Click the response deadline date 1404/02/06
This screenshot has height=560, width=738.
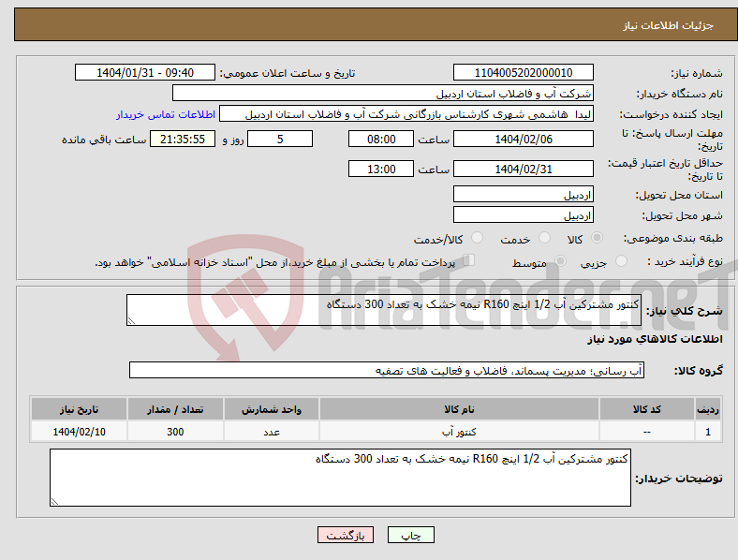click(523, 139)
